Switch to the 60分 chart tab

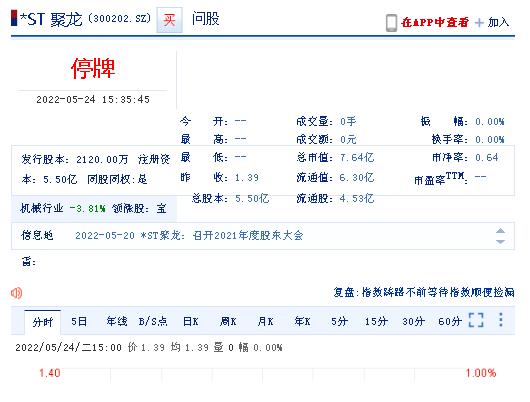coord(450,321)
